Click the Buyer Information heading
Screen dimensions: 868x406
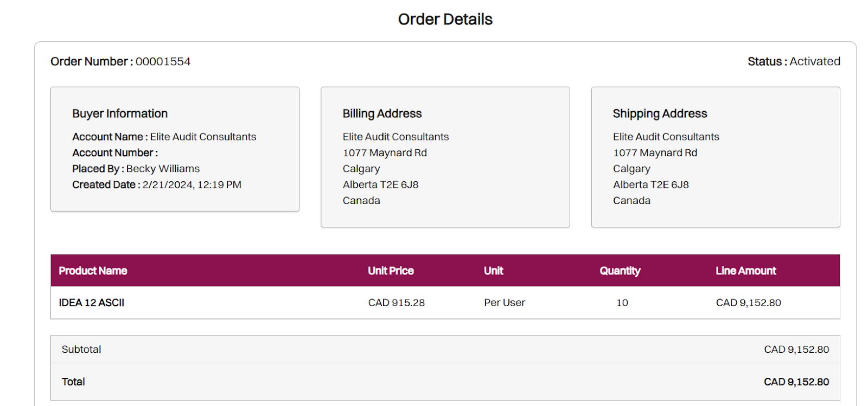(120, 113)
